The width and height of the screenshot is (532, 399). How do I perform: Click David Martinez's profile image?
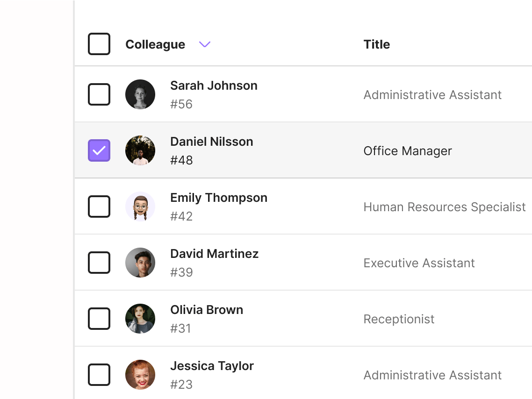[140, 262]
